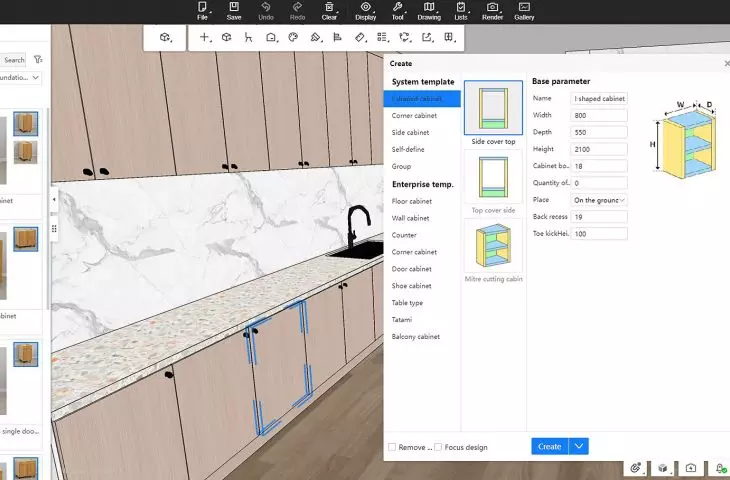Select Balcony cabinet enterprise template
Image resolution: width=730 pixels, height=480 pixels.
click(415, 337)
